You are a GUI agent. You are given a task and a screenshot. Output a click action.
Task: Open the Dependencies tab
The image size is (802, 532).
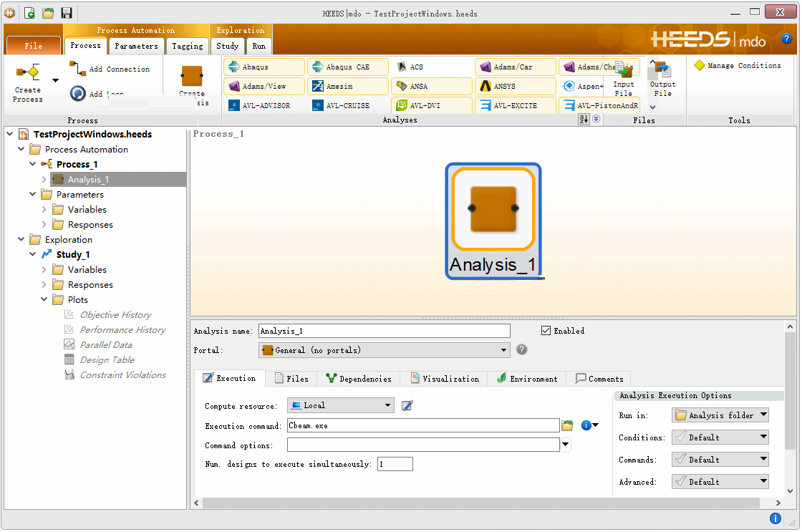click(359, 379)
